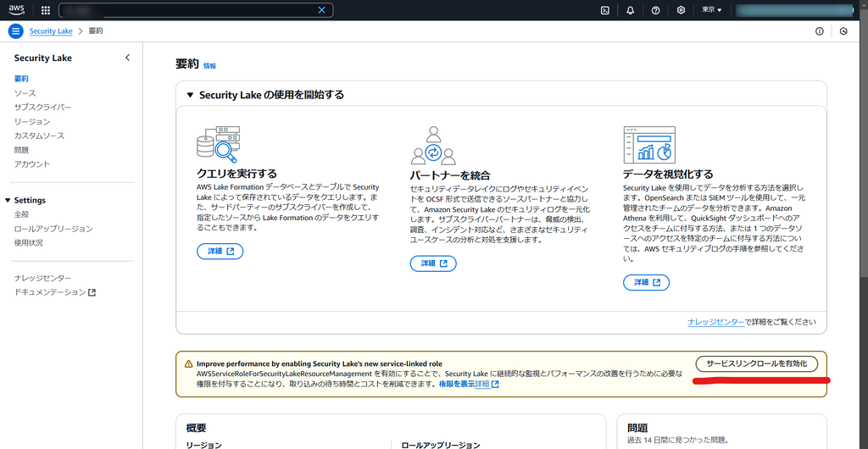Launch CloudShell from top bar
This screenshot has width=868, height=449.
605,10
